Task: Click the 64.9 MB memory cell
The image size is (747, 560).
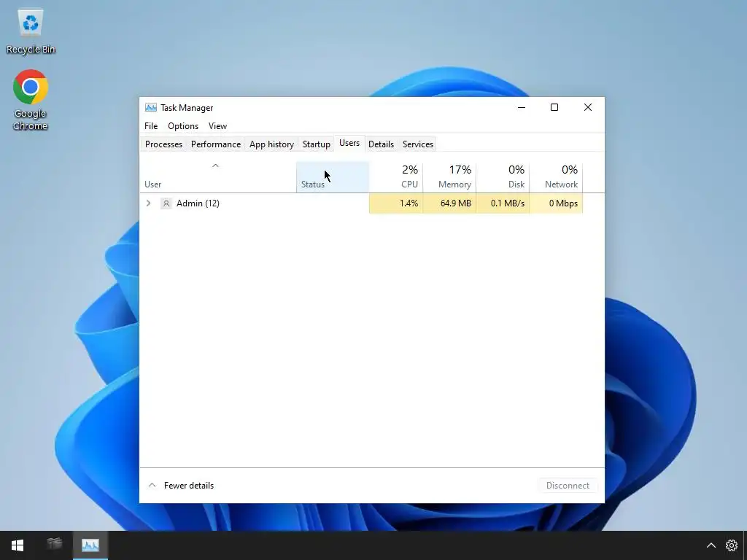Action: 449,203
